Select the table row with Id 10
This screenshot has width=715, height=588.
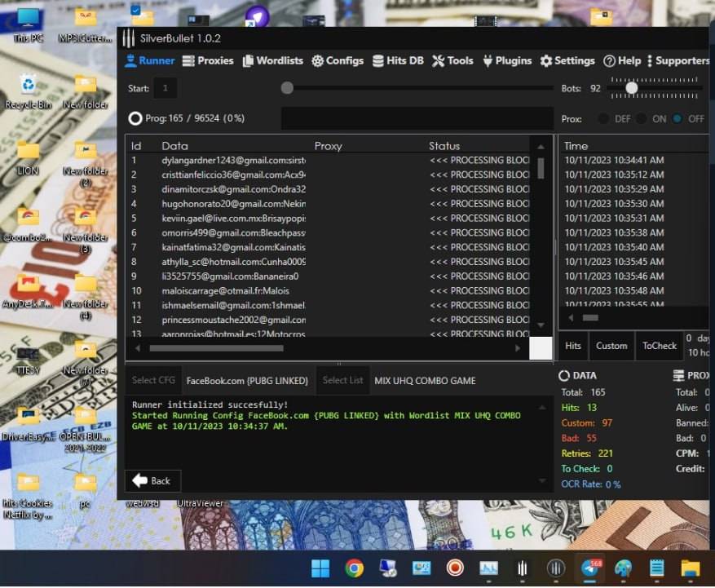coord(329,290)
